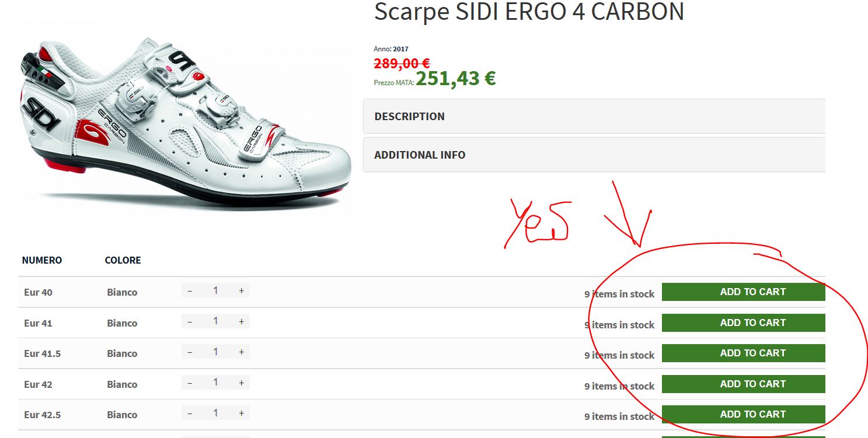Image resolution: width=868 pixels, height=438 pixels.
Task: Increase quantity for Eur 40 row
Action: click(x=241, y=290)
